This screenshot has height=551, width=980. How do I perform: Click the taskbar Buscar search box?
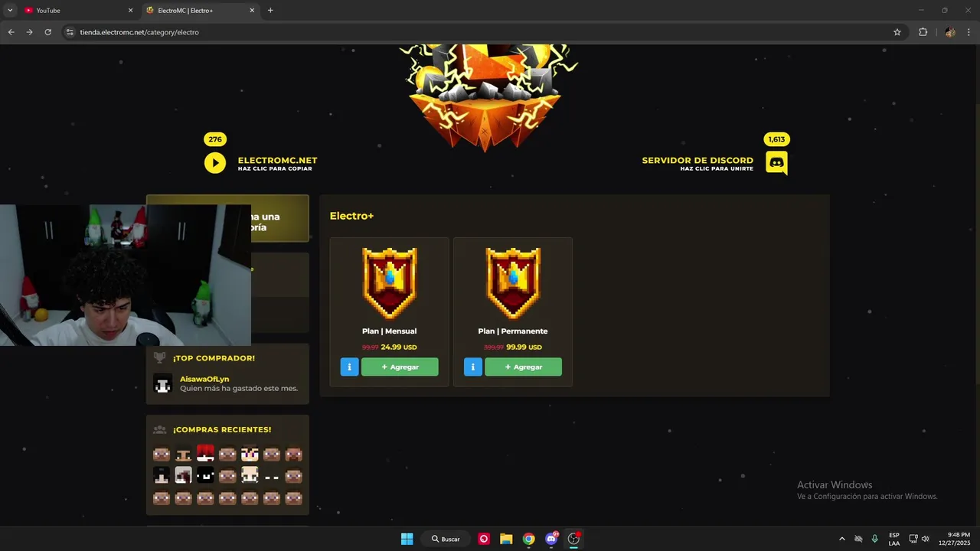click(x=446, y=539)
